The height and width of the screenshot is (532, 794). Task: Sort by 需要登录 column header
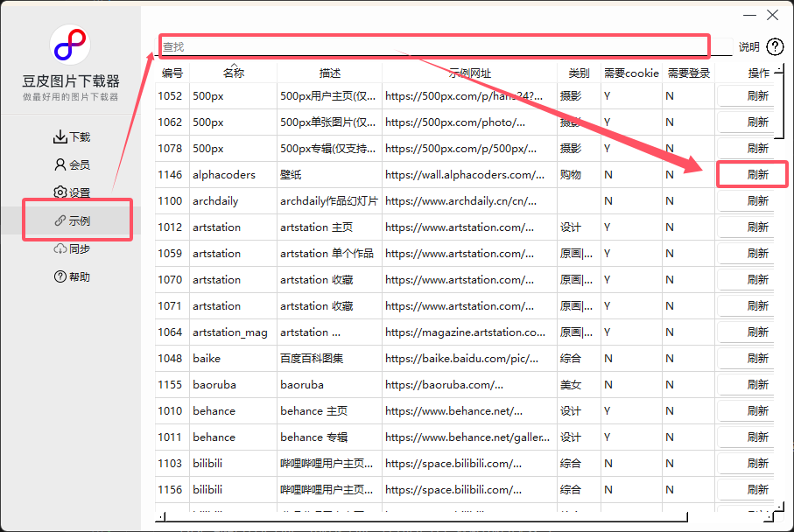coord(689,73)
